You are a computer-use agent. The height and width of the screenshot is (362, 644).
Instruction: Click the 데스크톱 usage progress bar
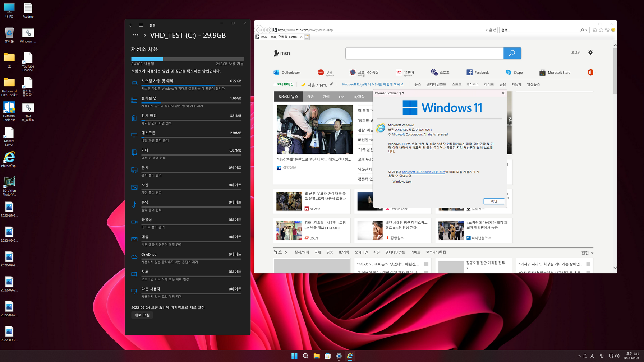point(191,137)
